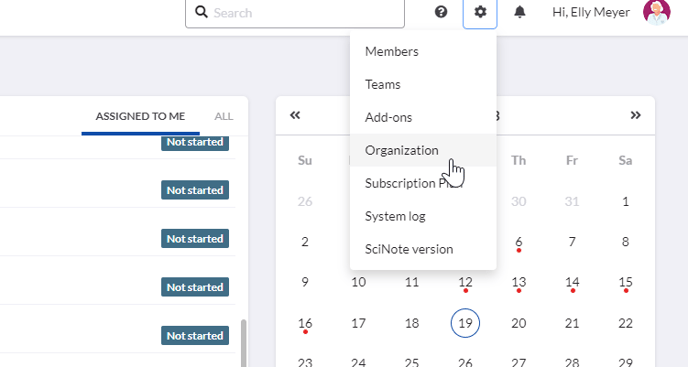688x367 pixels.
Task: Click the Hi, Elly Meyer greeting
Action: 591,12
